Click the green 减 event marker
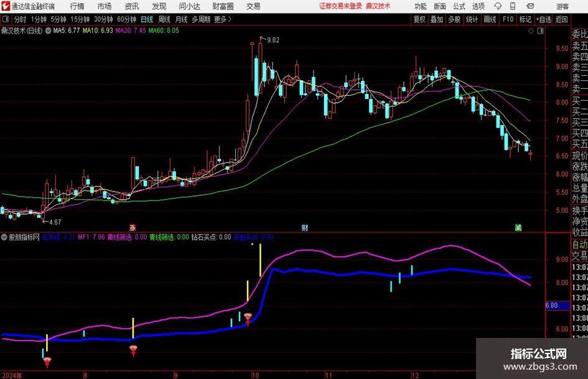 518,227
